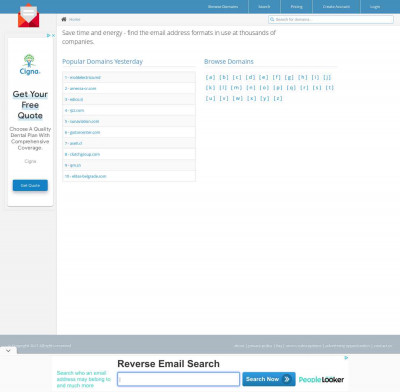Click the magnifier icon in domain search box
Image resolution: width=400 pixels, height=392 pixels.
[x=272, y=19]
